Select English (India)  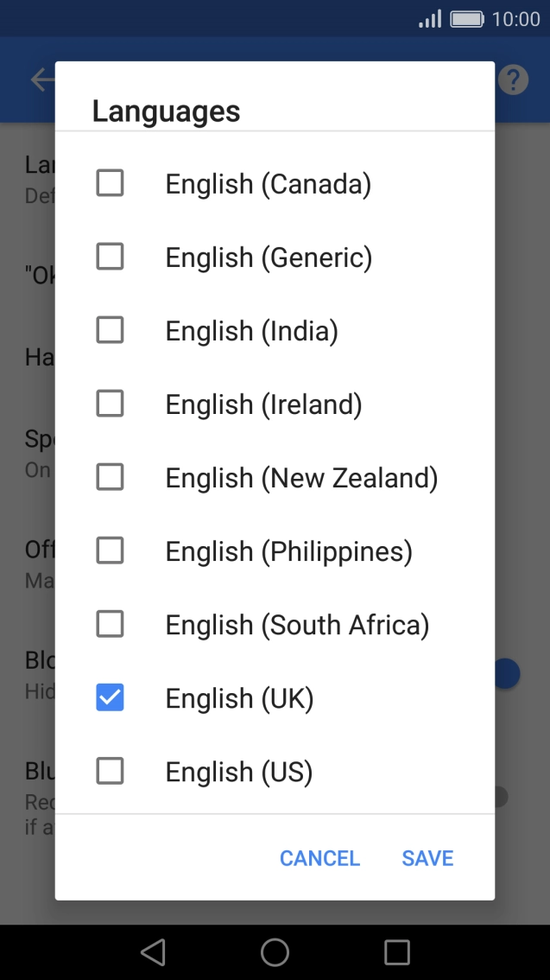110,329
